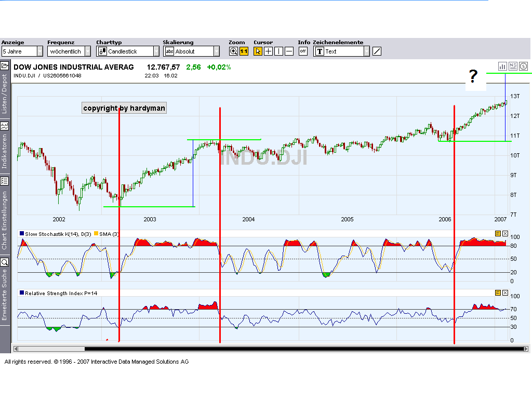This screenshot has width=532, height=399.
Task: Open the Erweiterte Suche magnifier icon
Action: (5, 262)
